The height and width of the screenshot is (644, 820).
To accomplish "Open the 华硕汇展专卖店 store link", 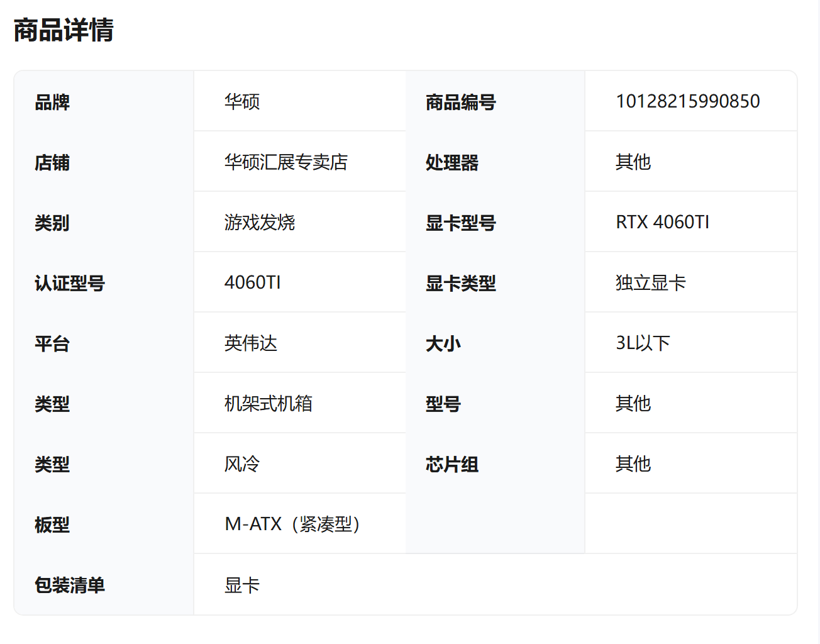I will coord(285,162).
